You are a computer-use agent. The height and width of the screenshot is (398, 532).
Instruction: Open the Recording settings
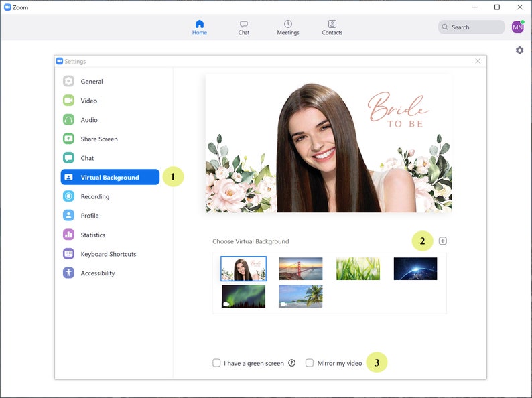pyautogui.click(x=110, y=196)
